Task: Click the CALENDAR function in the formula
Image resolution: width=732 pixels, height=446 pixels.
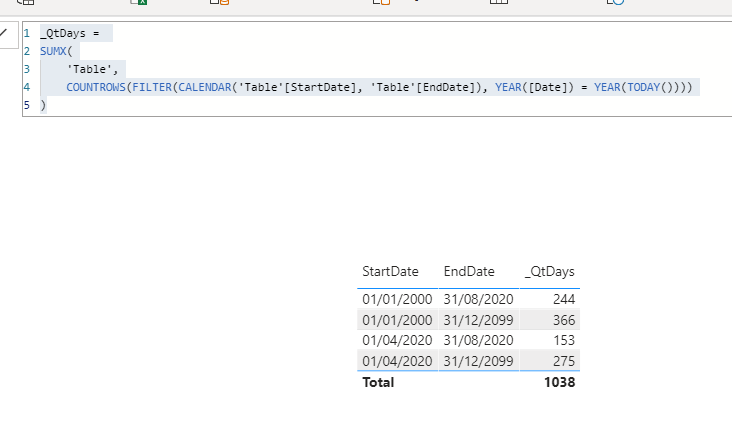Action: (205, 87)
